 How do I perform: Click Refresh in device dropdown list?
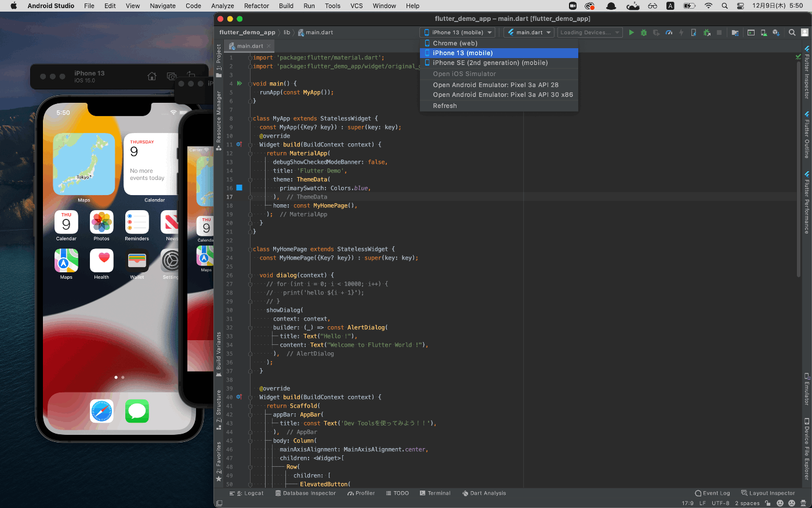tap(499, 106)
